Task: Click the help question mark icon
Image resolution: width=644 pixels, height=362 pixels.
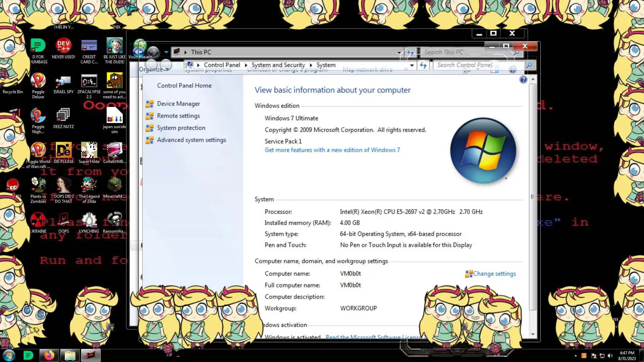Action: pyautogui.click(x=523, y=80)
